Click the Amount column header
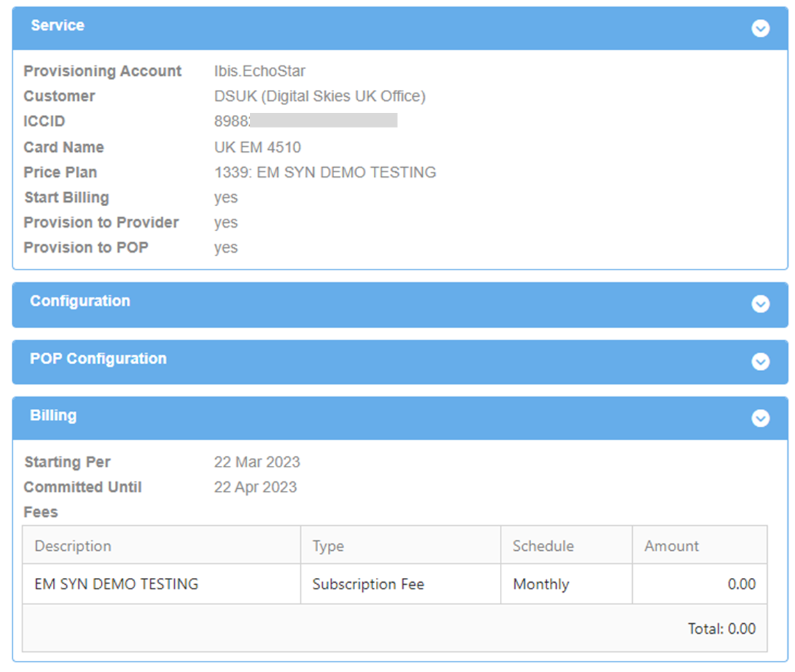Viewport: 795px width, 672px height. [x=671, y=546]
